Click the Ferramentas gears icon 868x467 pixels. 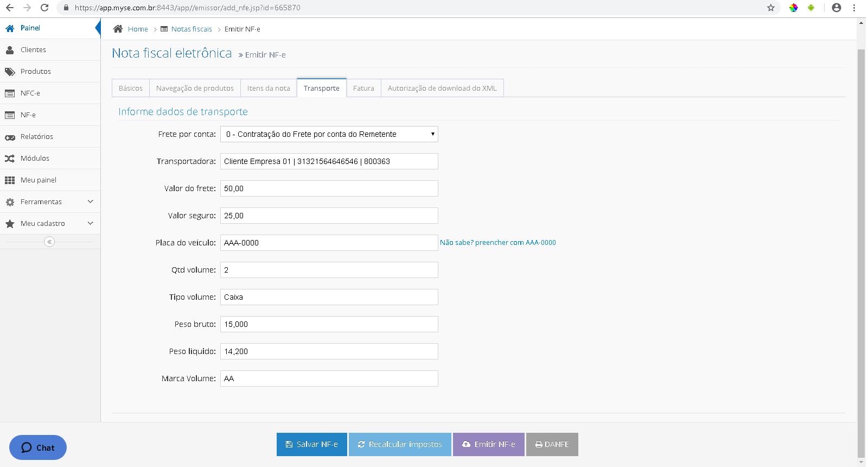[10, 202]
